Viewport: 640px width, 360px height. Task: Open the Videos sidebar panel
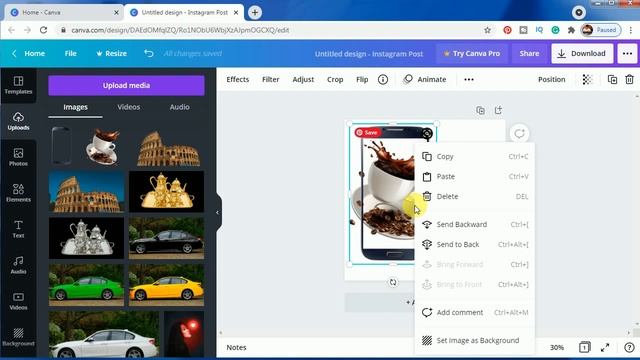[18, 301]
